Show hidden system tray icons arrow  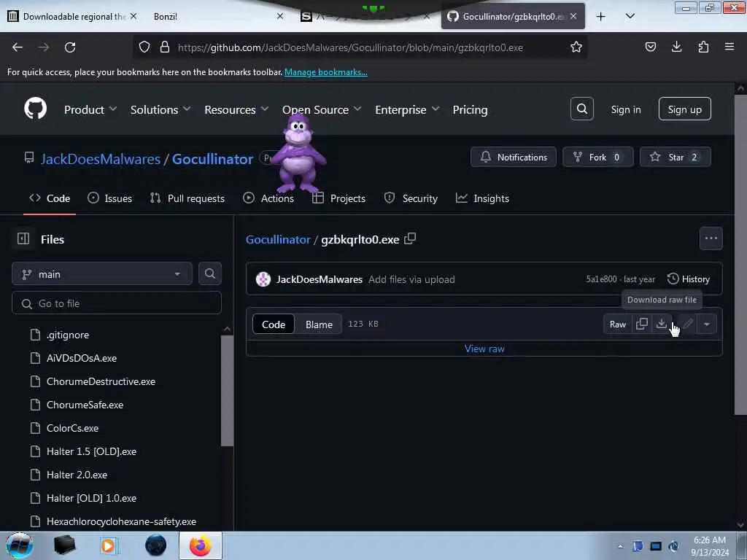pos(620,546)
